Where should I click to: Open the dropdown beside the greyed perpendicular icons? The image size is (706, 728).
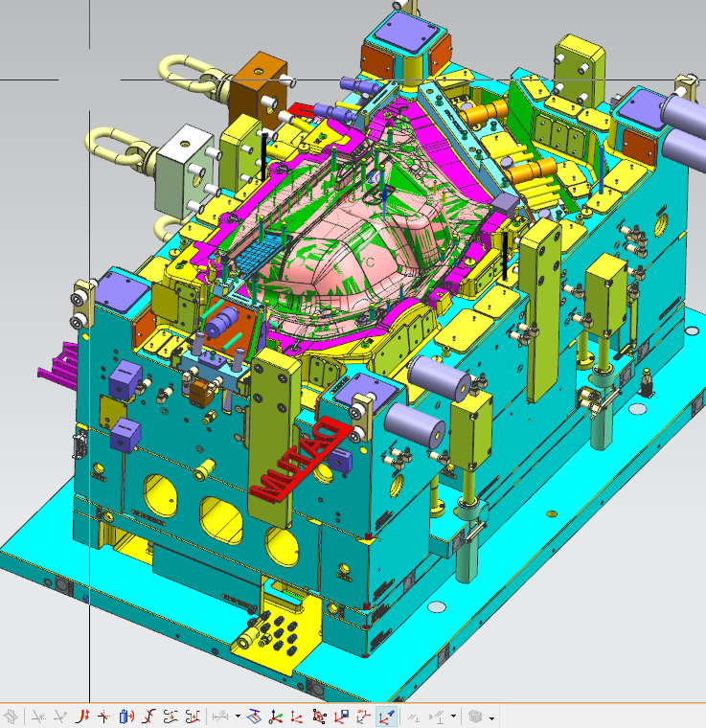453,717
